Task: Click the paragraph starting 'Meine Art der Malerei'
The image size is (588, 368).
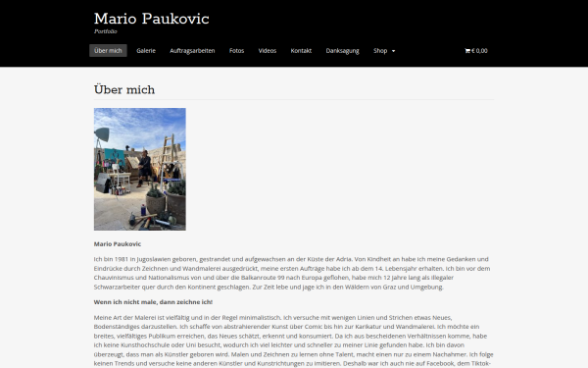Action: [294, 341]
